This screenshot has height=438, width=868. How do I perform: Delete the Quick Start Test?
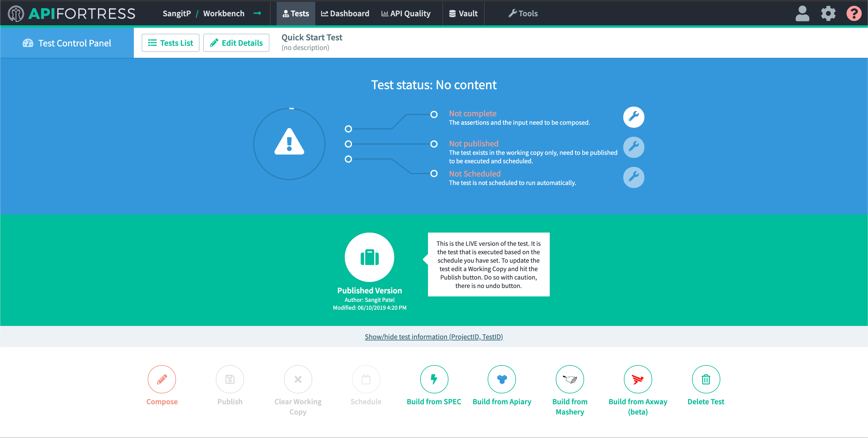[x=706, y=379]
